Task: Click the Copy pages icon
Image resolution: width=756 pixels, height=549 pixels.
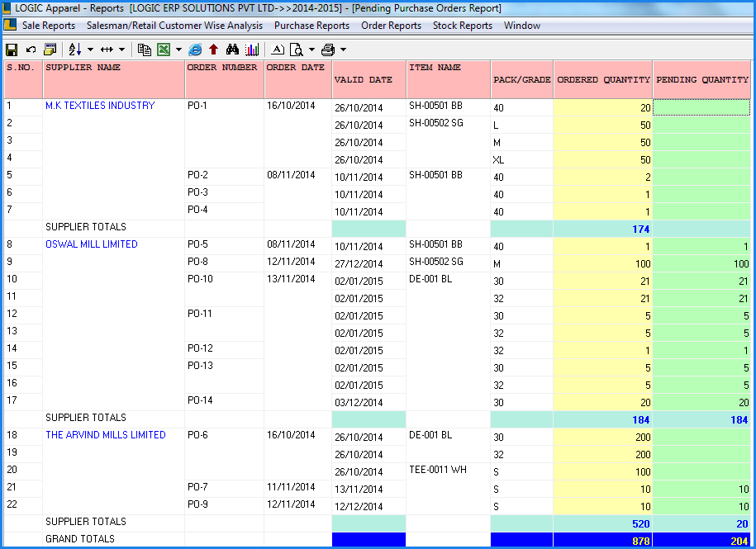Action: pyautogui.click(x=144, y=50)
